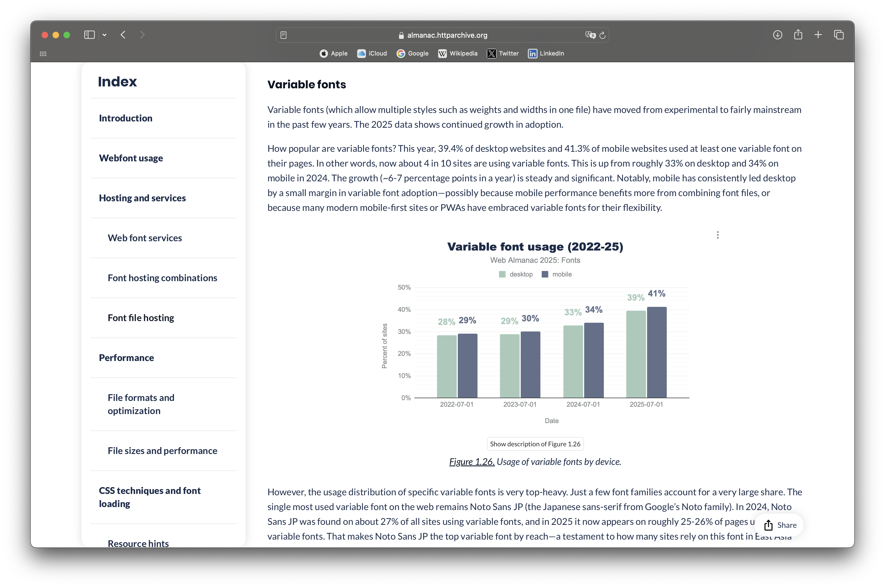Viewport: 885px width, 588px height.
Task: Open a new tab with the plus icon
Action: click(818, 35)
